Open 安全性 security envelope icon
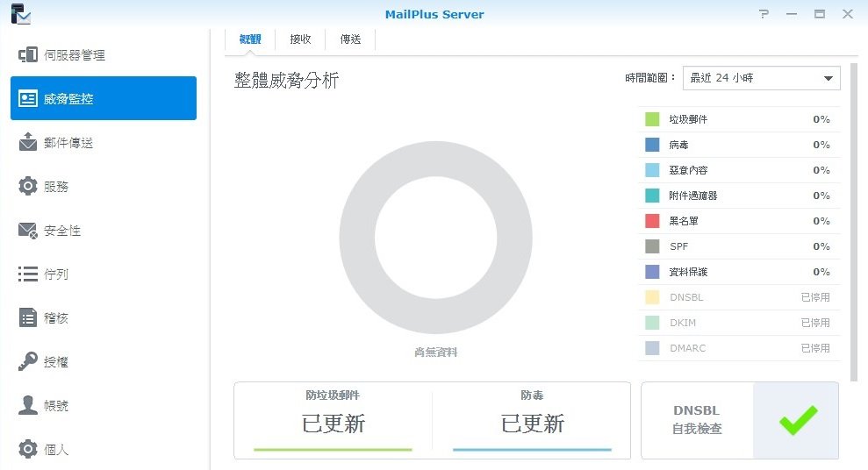Screen dimensions: 868x470 pos(28,230)
